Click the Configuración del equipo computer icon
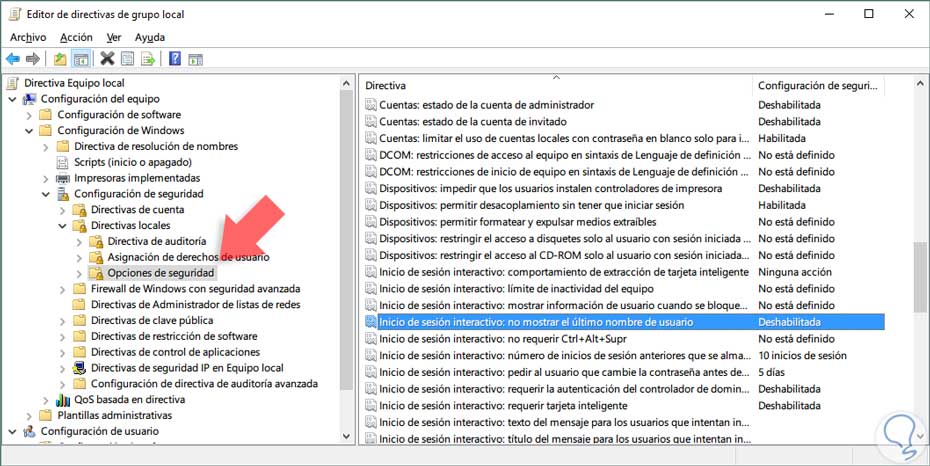 tap(29, 99)
